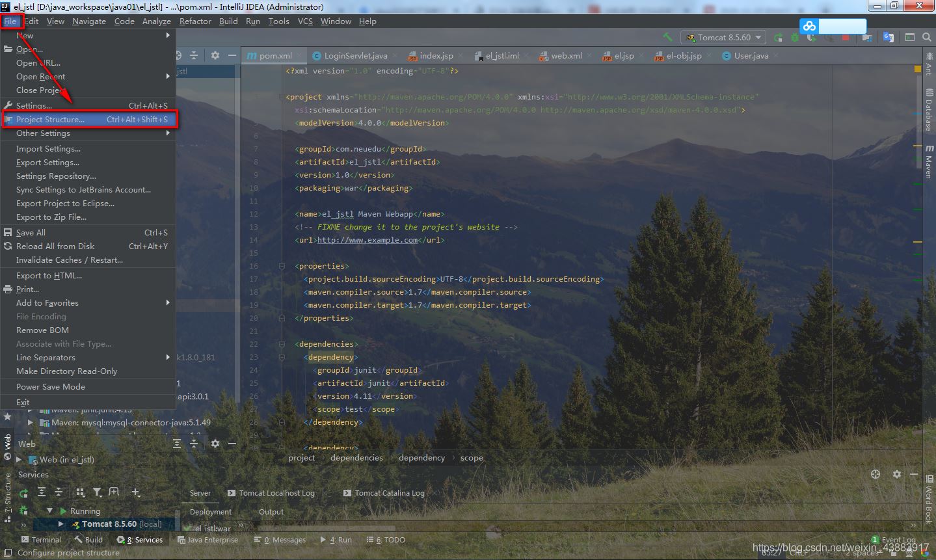Click the Add Service plus icon
The width and height of the screenshot is (936, 560).
(136, 492)
